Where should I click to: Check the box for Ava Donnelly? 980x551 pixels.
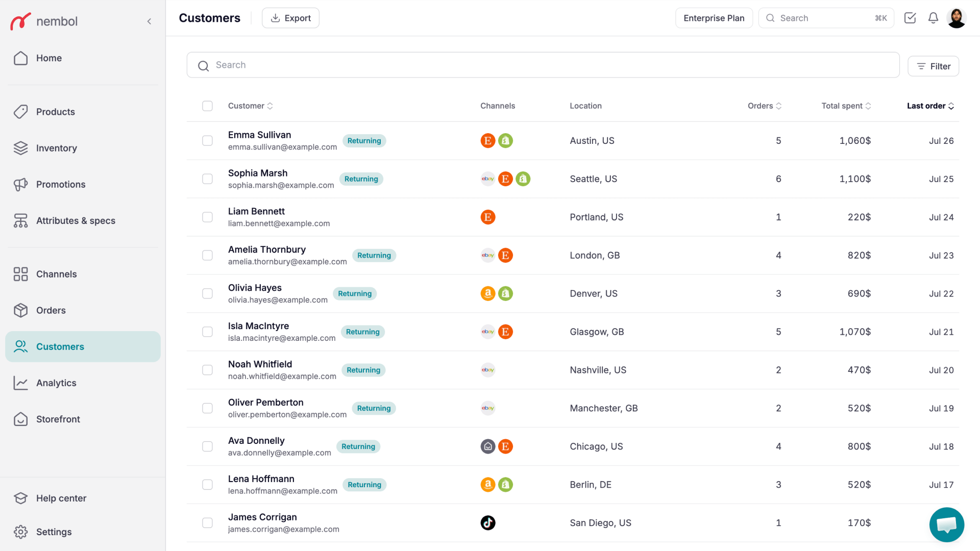pos(207,446)
